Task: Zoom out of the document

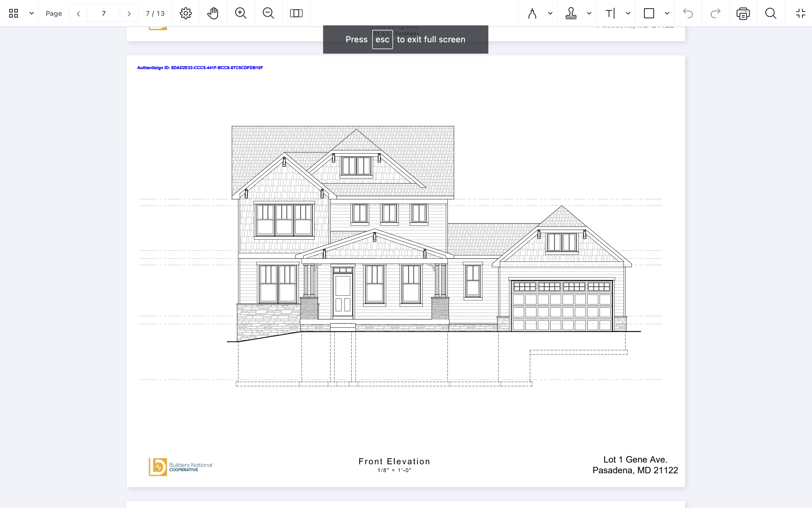Action: 268,14
